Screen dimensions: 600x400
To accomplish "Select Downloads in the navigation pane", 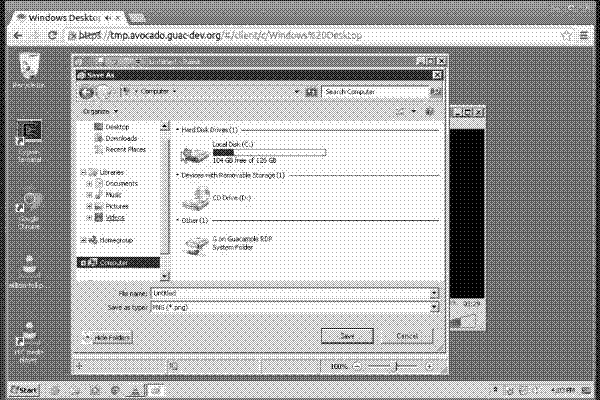I will pyautogui.click(x=121, y=138).
